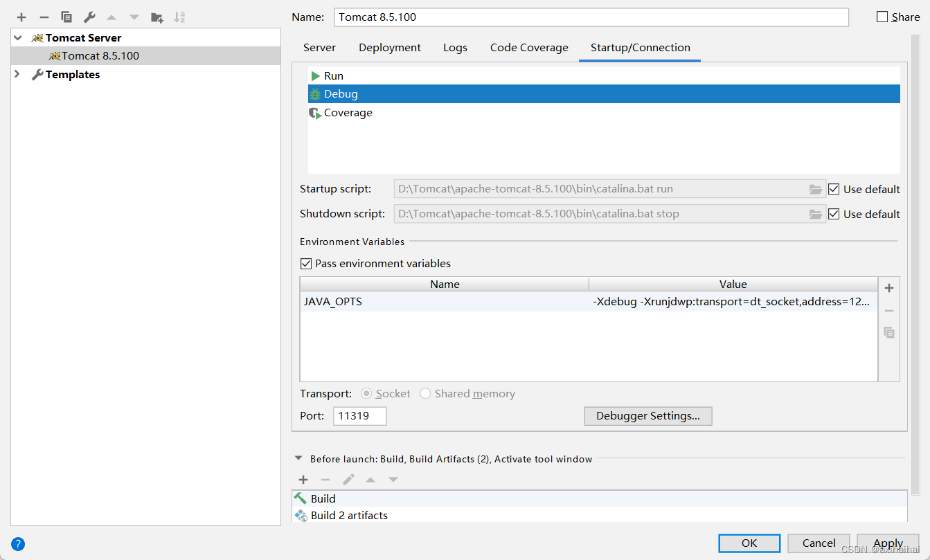Select the Debug mode entry
The width and height of the screenshot is (930, 560).
[604, 94]
